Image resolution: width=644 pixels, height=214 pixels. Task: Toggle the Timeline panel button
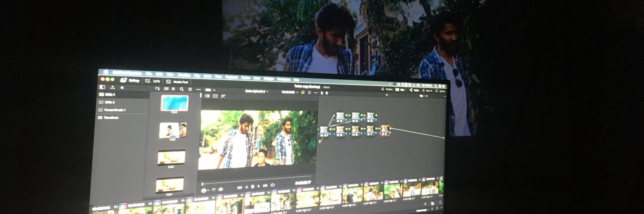click(x=386, y=89)
